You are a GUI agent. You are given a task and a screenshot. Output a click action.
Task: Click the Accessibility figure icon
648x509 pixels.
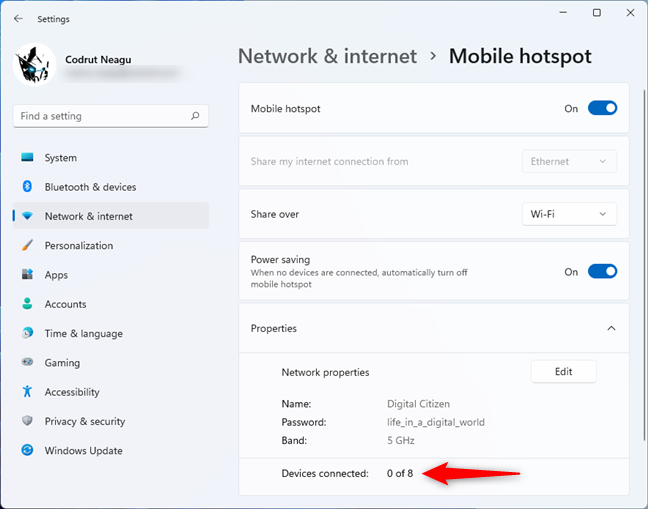(x=27, y=391)
